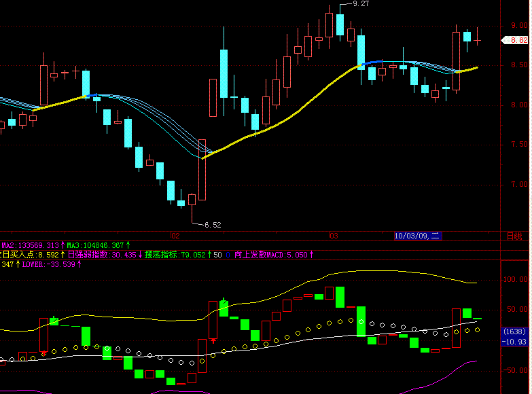
Task: Click the red arrow signal under indicator bar
Action: tap(213, 340)
